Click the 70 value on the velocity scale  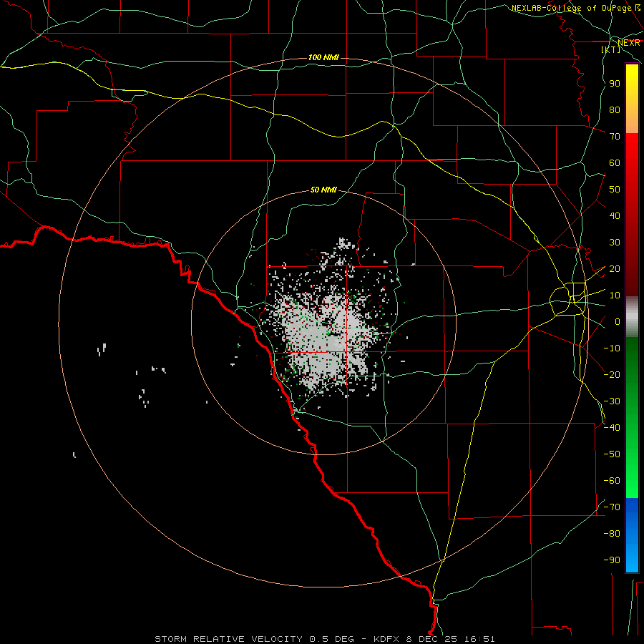615,137
